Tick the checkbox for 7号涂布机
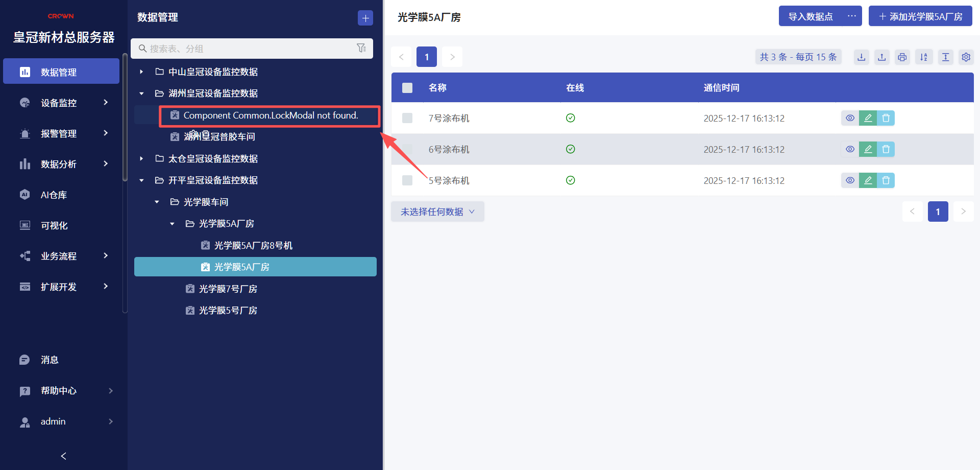The image size is (980, 470). (407, 118)
